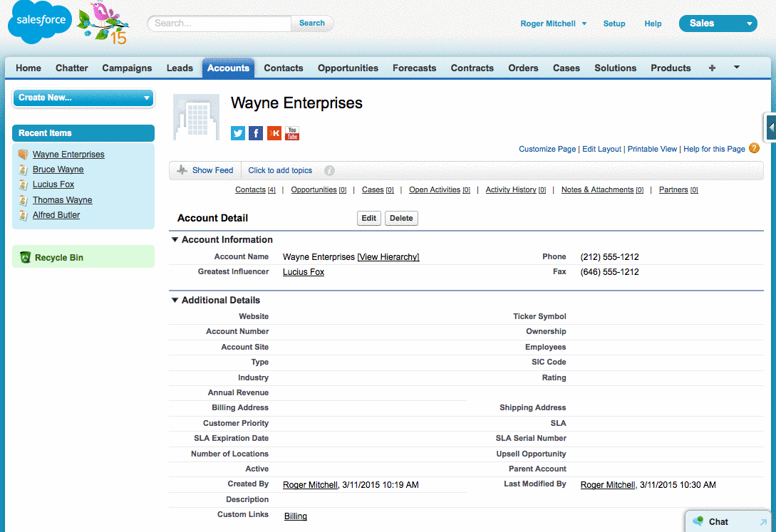Viewport: 776px width, 532px height.
Task: Switch to the Campaigns tab
Action: point(127,68)
